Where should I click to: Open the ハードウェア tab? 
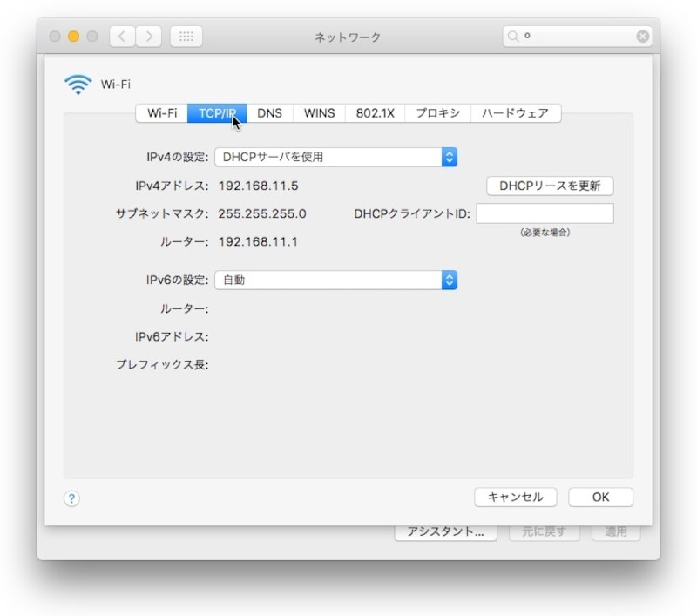(515, 113)
